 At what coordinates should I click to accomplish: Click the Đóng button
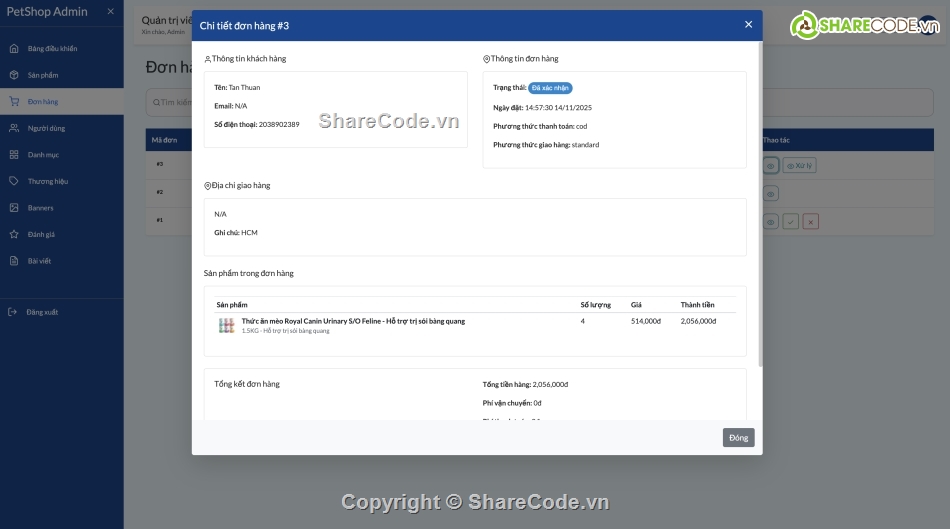click(x=739, y=438)
